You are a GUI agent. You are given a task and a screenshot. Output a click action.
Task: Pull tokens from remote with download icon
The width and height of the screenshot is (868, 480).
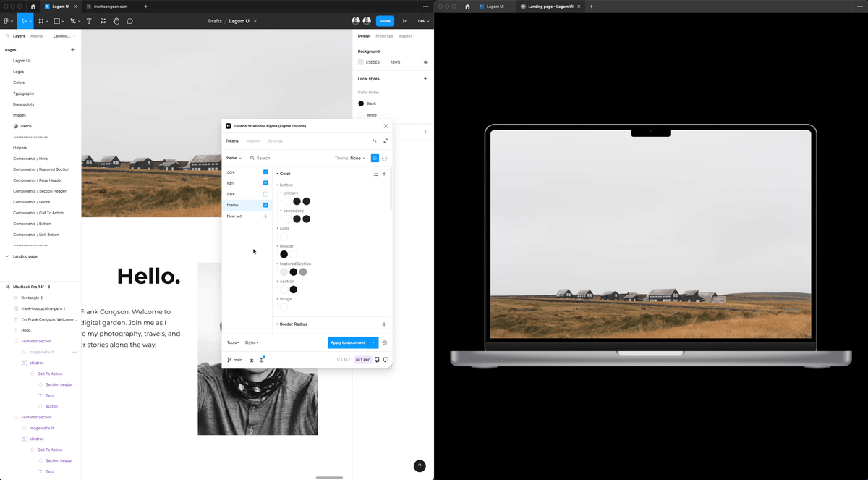(x=252, y=360)
